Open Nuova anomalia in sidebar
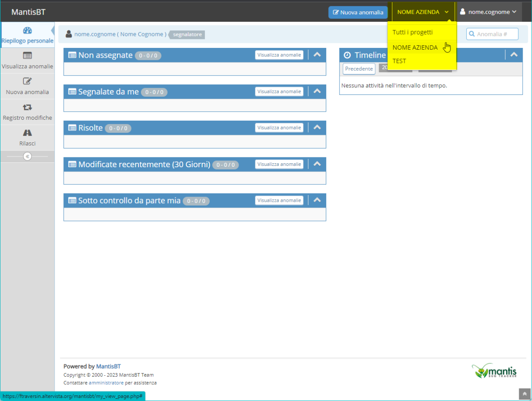This screenshot has height=401, width=532. 27,82
